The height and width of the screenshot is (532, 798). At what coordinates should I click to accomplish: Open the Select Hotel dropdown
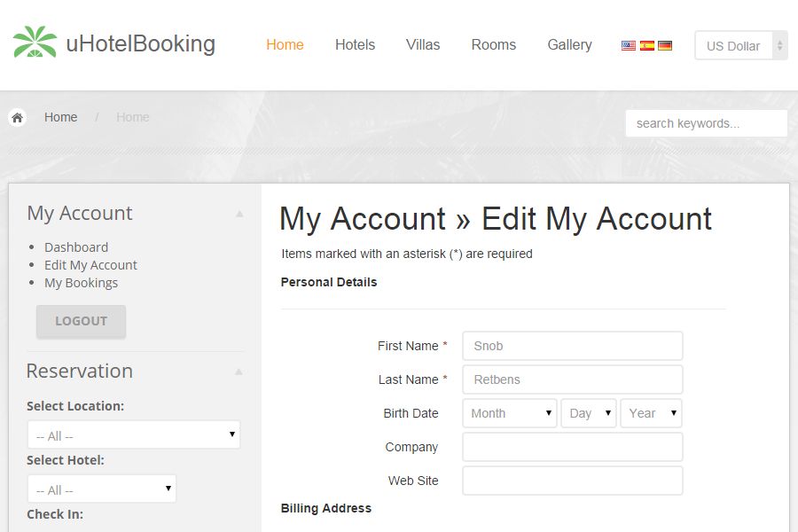[x=101, y=489]
